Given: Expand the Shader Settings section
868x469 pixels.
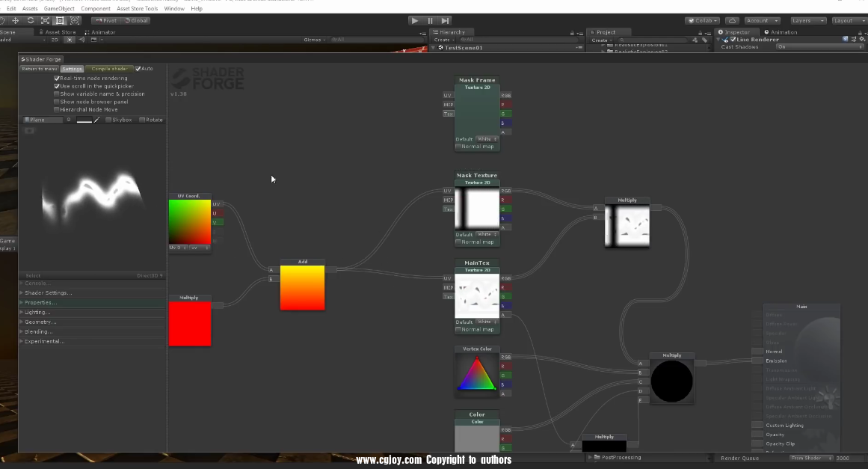Looking at the screenshot, I should tap(49, 293).
